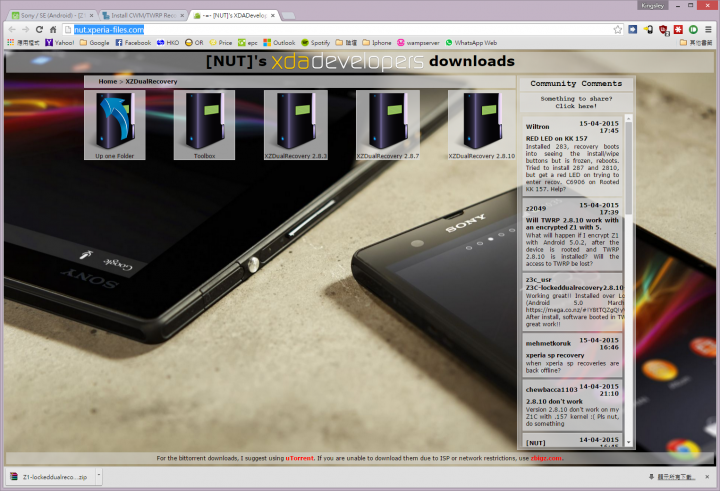This screenshot has width=720, height=491.
Task: Open the OR bookmark
Action: pos(194,43)
